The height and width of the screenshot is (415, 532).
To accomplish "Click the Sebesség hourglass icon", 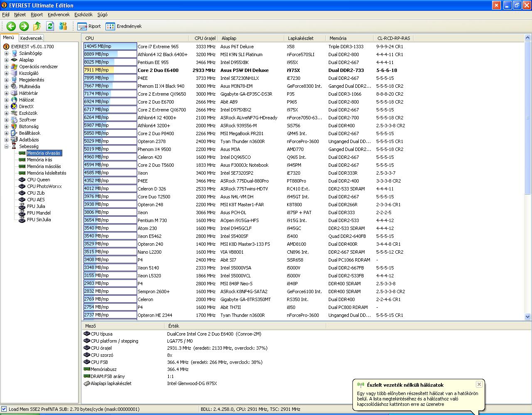I will (14, 146).
